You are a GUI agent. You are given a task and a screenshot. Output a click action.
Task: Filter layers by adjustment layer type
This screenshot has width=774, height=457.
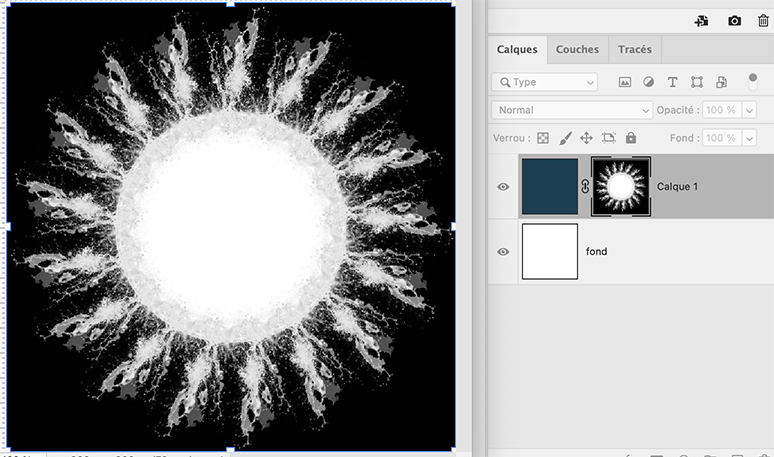click(x=649, y=82)
